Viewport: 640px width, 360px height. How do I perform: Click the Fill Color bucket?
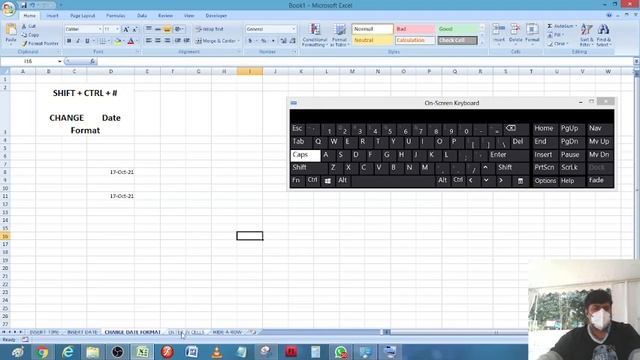pos(118,41)
